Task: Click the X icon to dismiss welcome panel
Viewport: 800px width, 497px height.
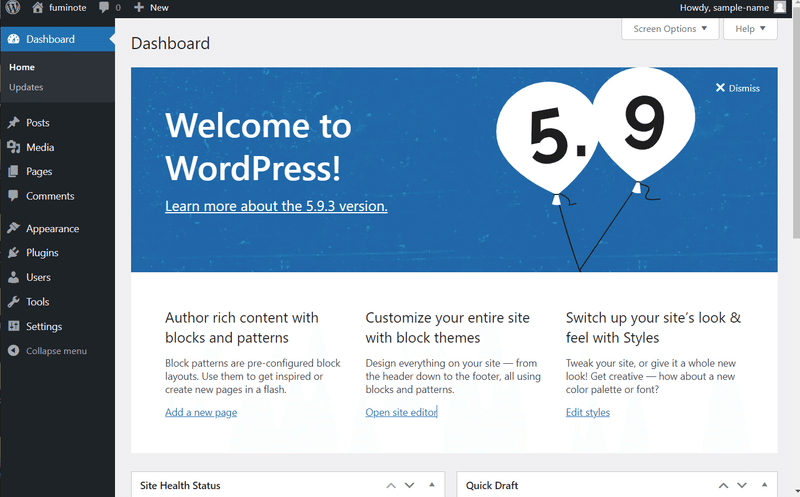Action: 720,88
